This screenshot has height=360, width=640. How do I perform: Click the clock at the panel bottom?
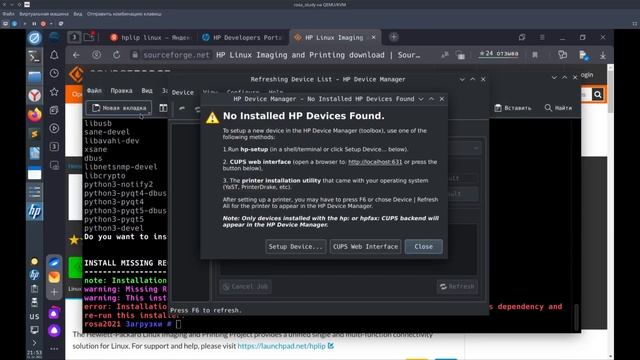click(x=34, y=353)
